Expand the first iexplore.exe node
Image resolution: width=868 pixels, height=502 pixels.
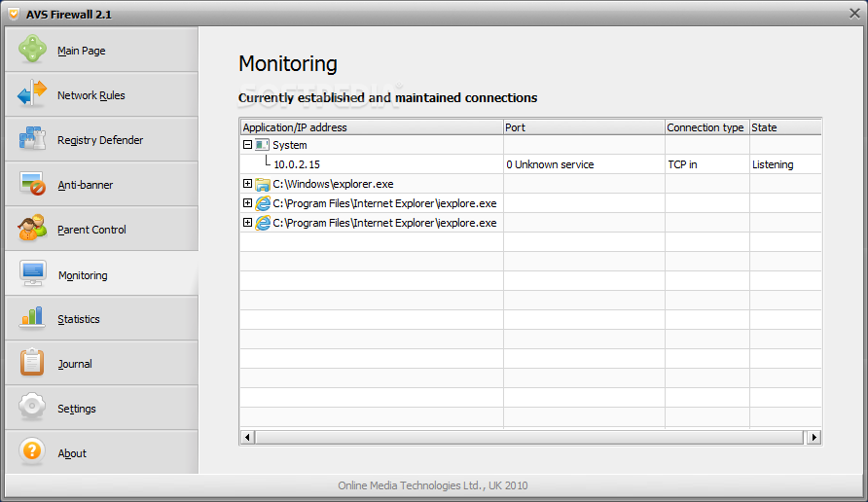pyautogui.click(x=247, y=202)
